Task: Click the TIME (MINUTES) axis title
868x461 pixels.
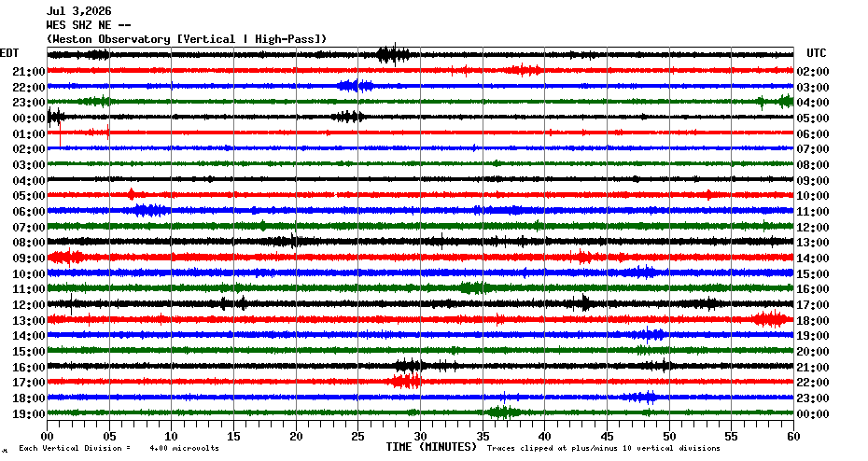Action: pyautogui.click(x=431, y=447)
